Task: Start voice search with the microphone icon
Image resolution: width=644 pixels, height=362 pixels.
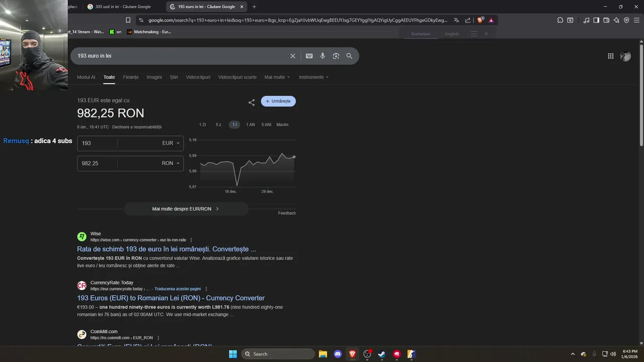Action: [x=323, y=56]
